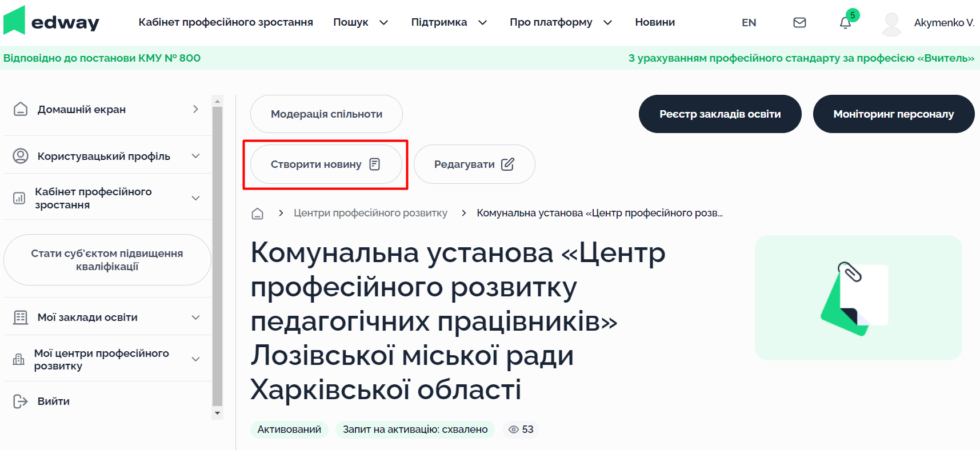This screenshot has height=450, width=980.
Task: Click the notification count badge 5
Action: (853, 15)
